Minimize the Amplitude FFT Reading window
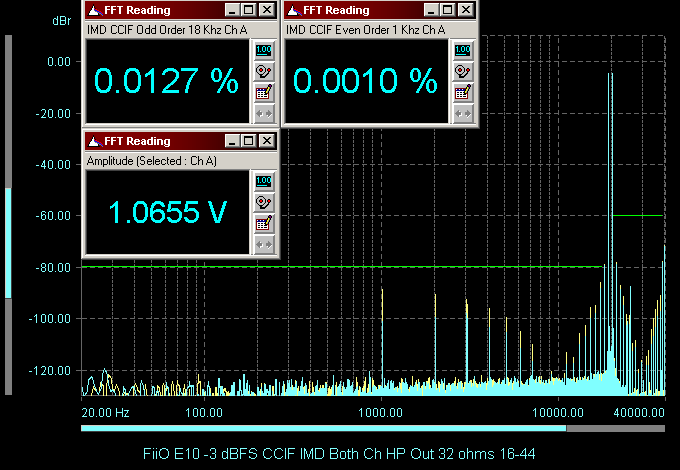Viewport: 680px width, 470px height. click(x=232, y=141)
